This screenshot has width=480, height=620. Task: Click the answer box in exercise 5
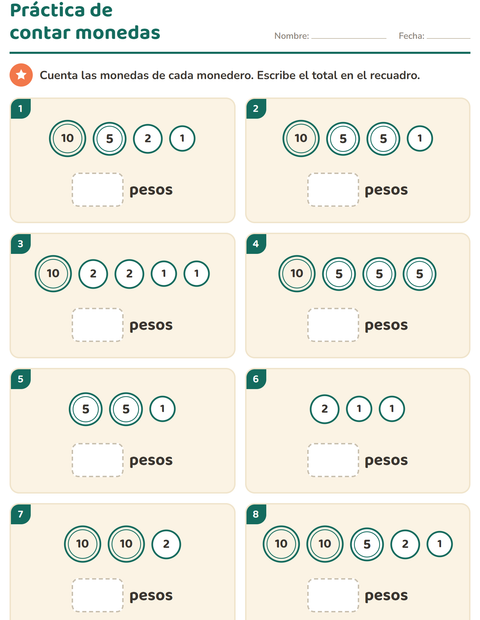click(x=97, y=460)
